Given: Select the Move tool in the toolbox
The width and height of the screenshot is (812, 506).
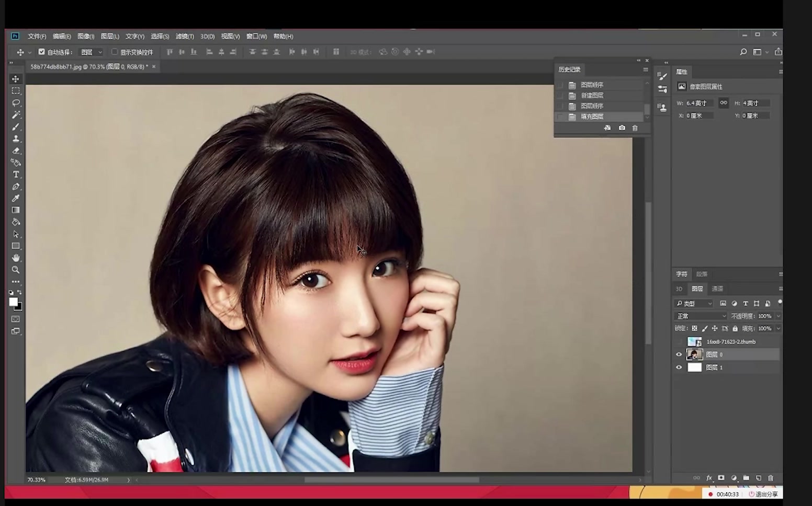Looking at the screenshot, I should (x=16, y=79).
